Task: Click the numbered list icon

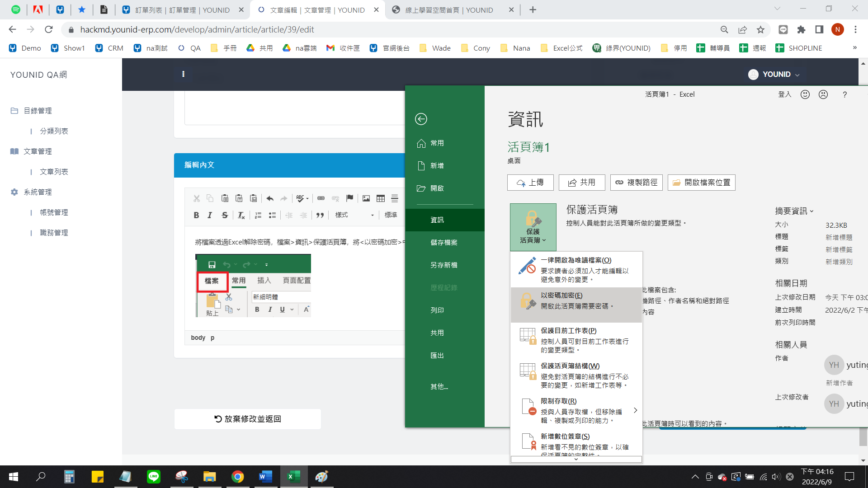Action: (x=258, y=215)
